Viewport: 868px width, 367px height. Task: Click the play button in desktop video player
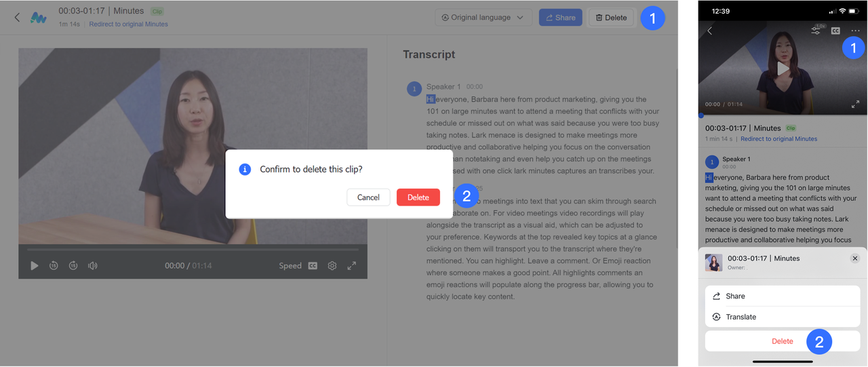[35, 266]
